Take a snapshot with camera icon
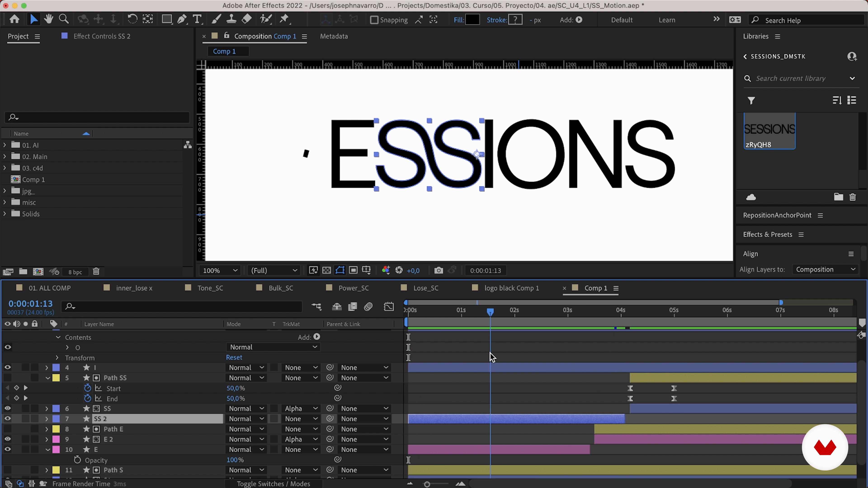The image size is (868, 488). click(x=438, y=270)
